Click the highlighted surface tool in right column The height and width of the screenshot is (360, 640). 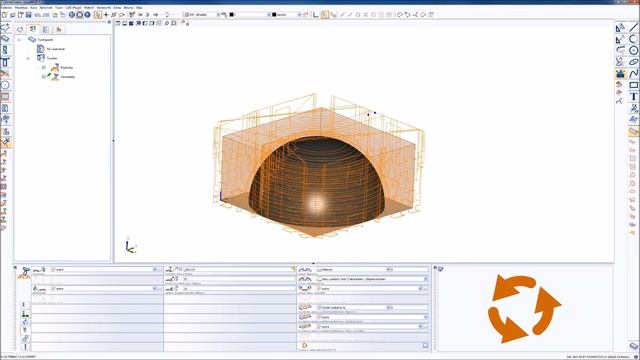tap(633, 131)
